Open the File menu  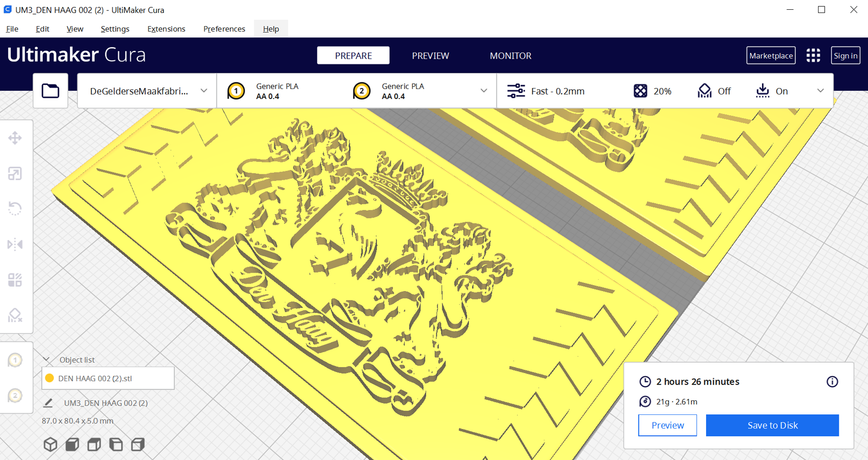[12, 29]
